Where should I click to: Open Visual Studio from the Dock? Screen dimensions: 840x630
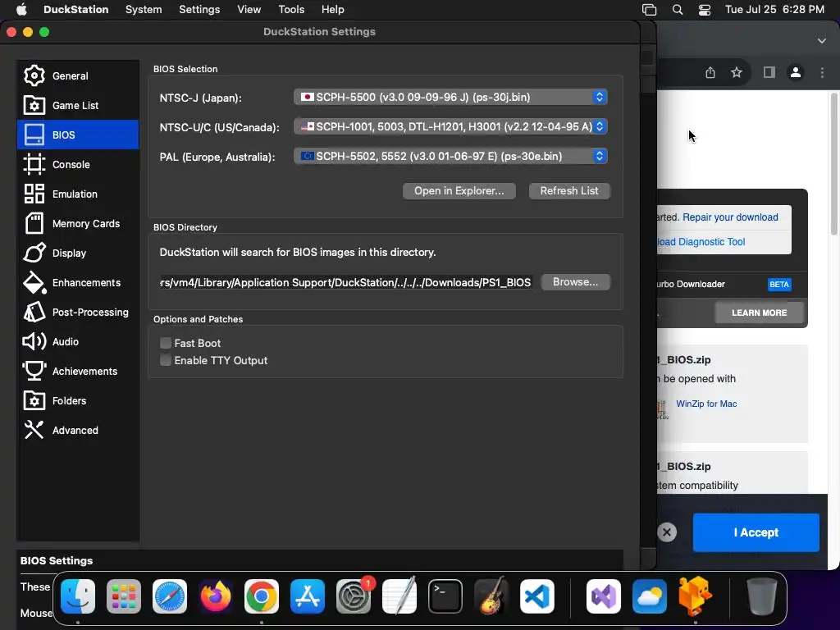coord(604,596)
